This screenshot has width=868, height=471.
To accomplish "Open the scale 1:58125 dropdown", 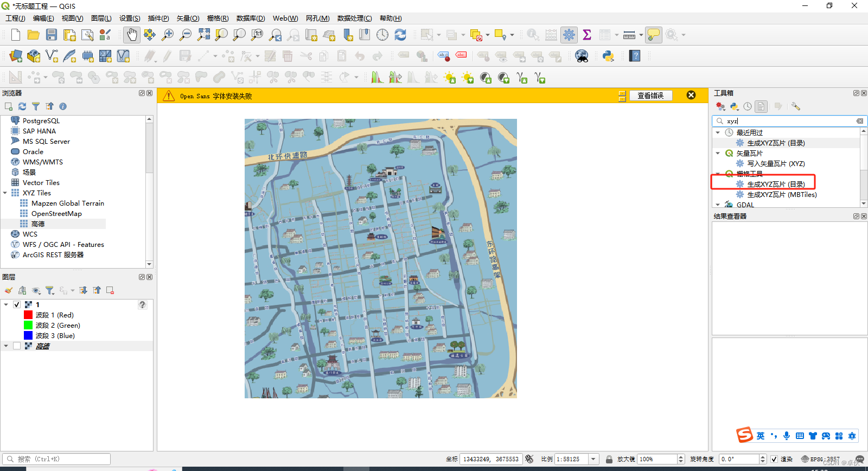I will click(x=593, y=459).
